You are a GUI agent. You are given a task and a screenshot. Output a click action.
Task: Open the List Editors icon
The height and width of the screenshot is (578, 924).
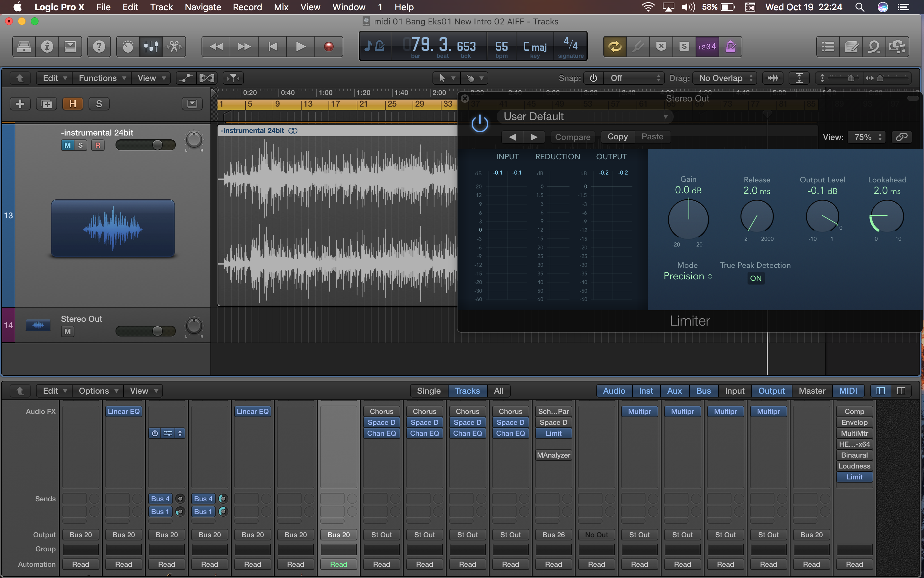[x=828, y=47]
